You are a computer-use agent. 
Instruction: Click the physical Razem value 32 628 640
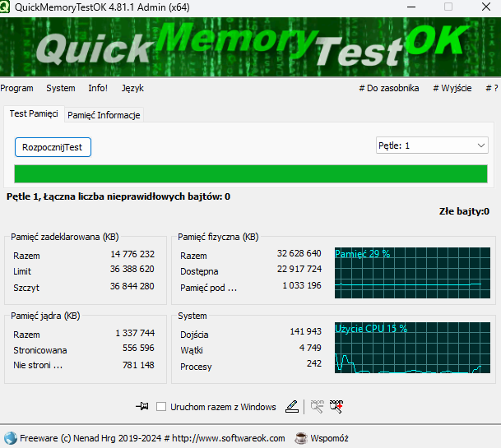coord(299,253)
